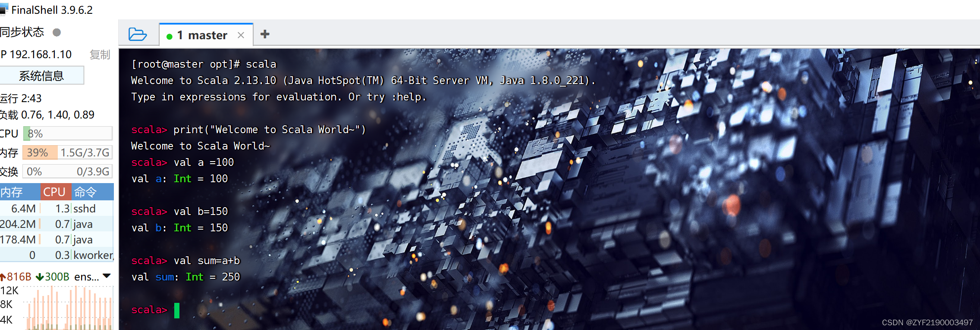Open the 系统信息 system info button

[x=41, y=76]
